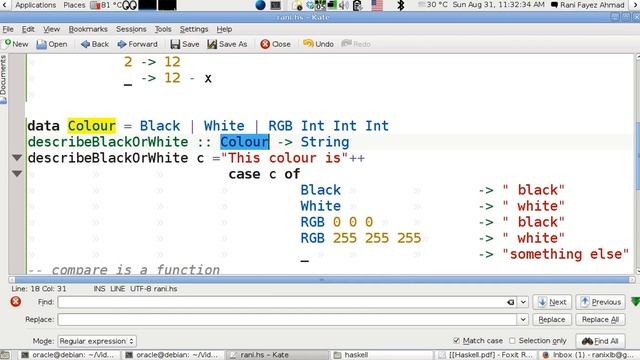Click the highlighted Colour in data declaration
This screenshot has height=360, width=640.
coord(91,126)
